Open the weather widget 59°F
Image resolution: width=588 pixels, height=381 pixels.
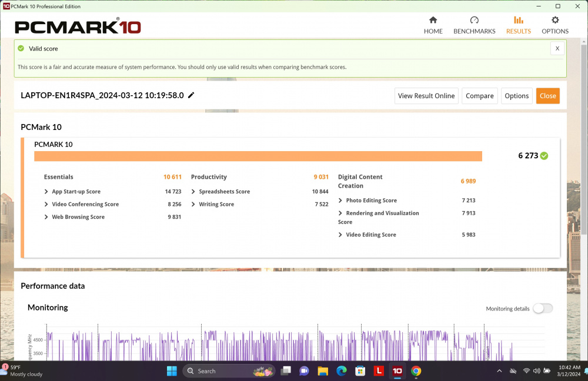(22, 371)
